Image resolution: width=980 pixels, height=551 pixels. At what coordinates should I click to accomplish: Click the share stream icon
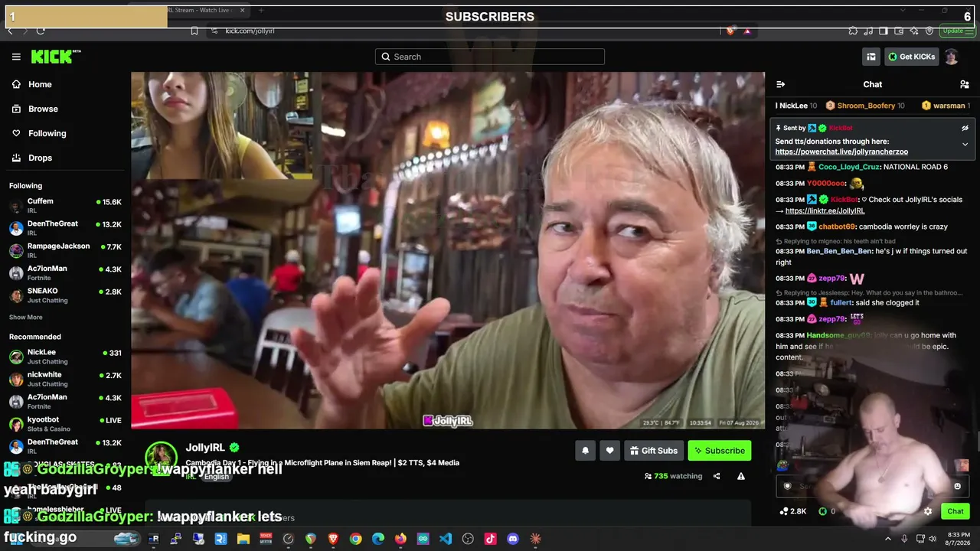(717, 476)
